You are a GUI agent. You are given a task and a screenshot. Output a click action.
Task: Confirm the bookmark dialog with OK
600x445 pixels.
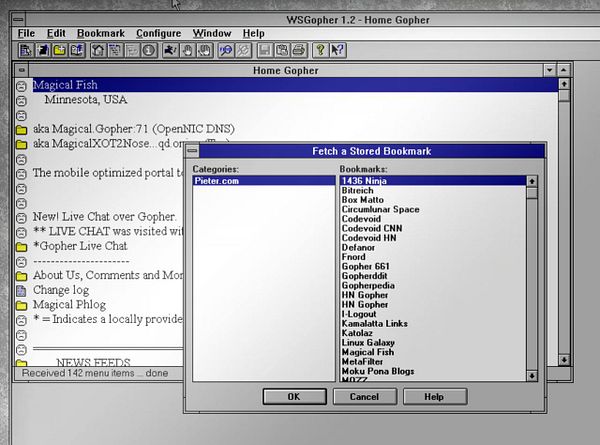pos(294,396)
